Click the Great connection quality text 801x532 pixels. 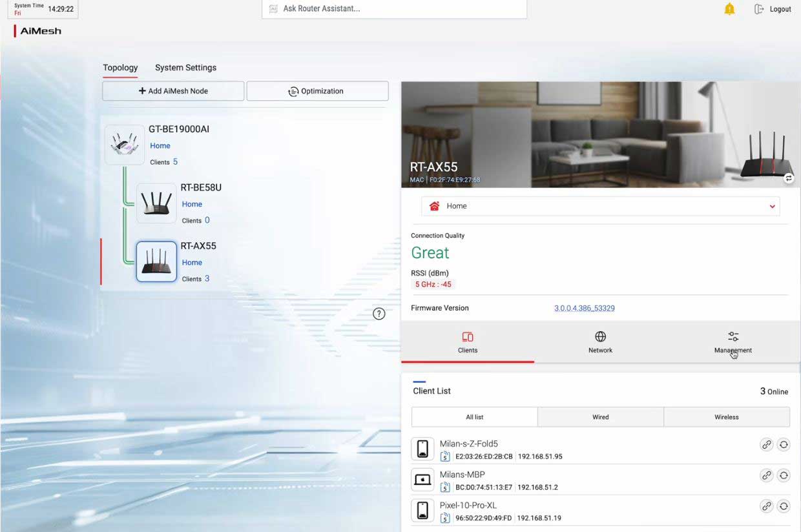click(x=430, y=253)
